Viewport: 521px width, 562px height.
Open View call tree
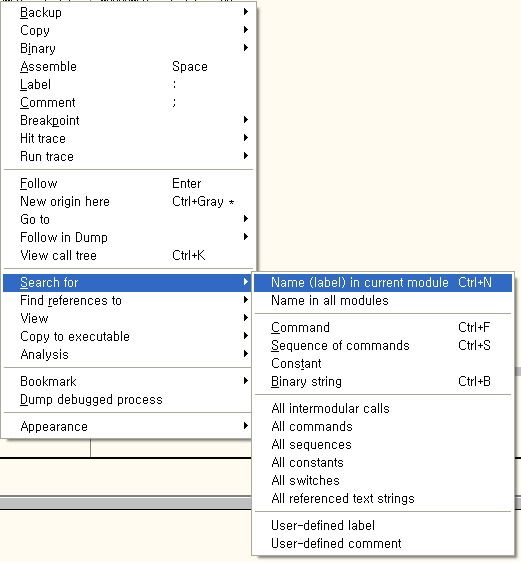pyautogui.click(x=128, y=256)
